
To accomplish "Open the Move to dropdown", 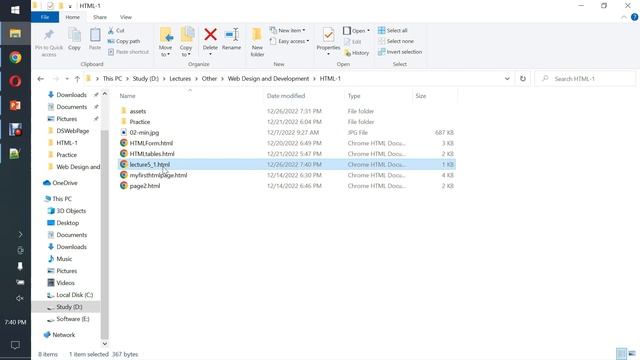I will coord(166,42).
